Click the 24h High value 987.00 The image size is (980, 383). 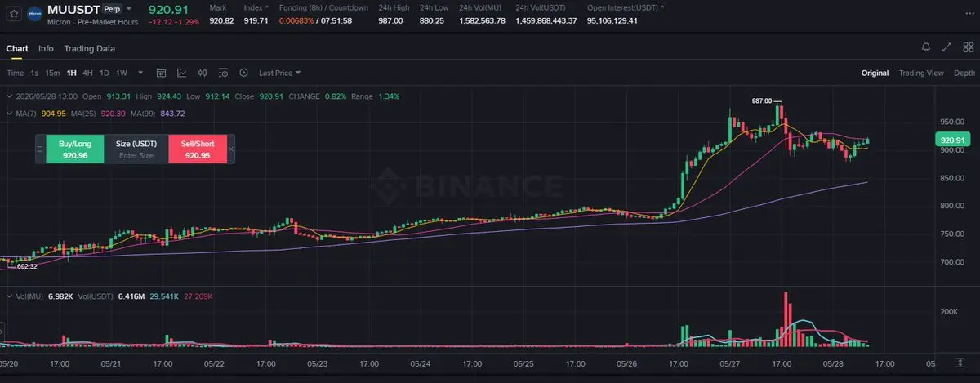pos(390,20)
